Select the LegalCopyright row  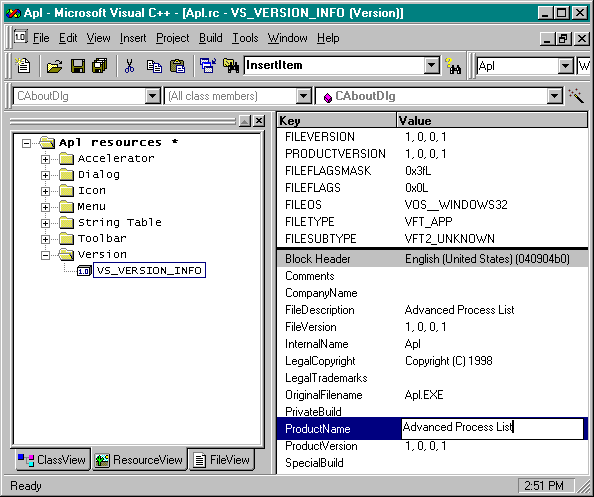coord(432,361)
